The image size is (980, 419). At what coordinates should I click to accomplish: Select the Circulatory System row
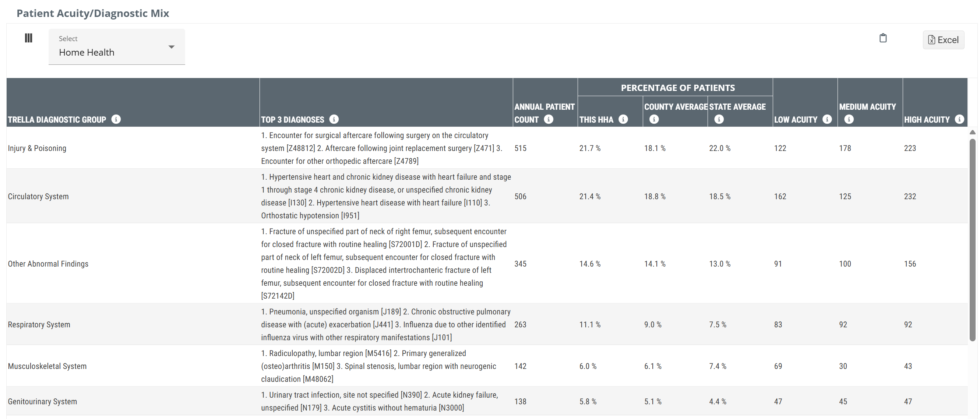pyautogui.click(x=38, y=196)
